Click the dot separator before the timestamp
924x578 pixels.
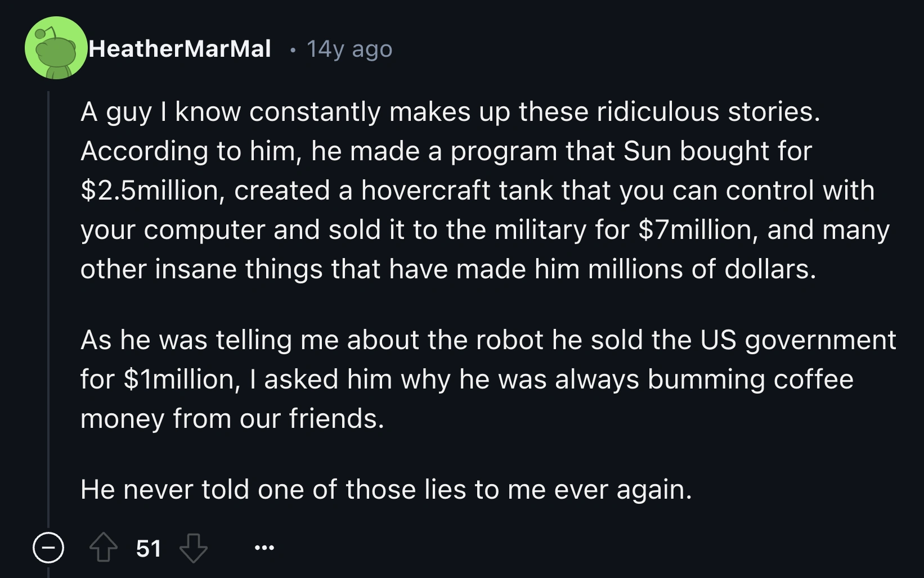[x=292, y=50]
